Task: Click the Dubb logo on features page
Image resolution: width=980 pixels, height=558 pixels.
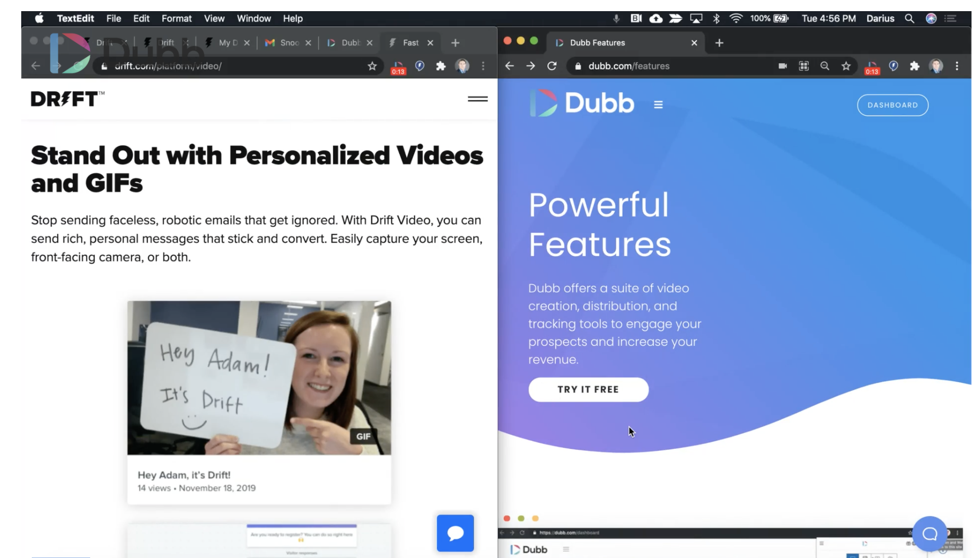Action: (582, 103)
